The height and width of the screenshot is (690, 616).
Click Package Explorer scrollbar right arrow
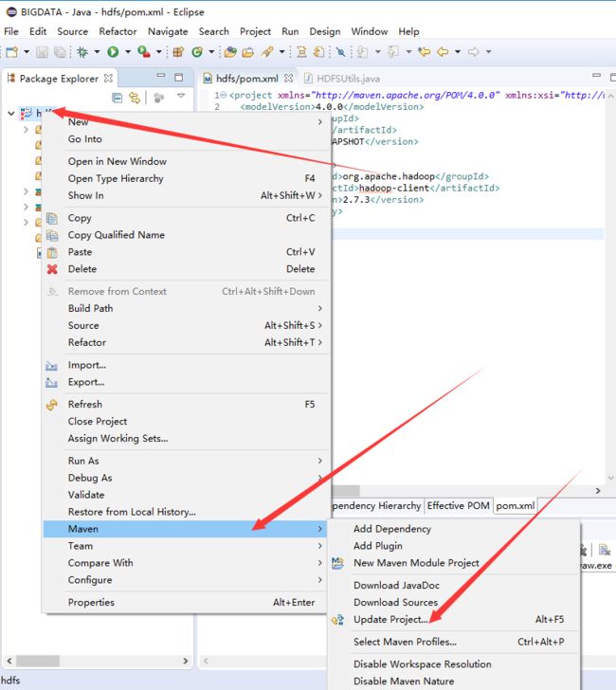pyautogui.click(x=185, y=661)
